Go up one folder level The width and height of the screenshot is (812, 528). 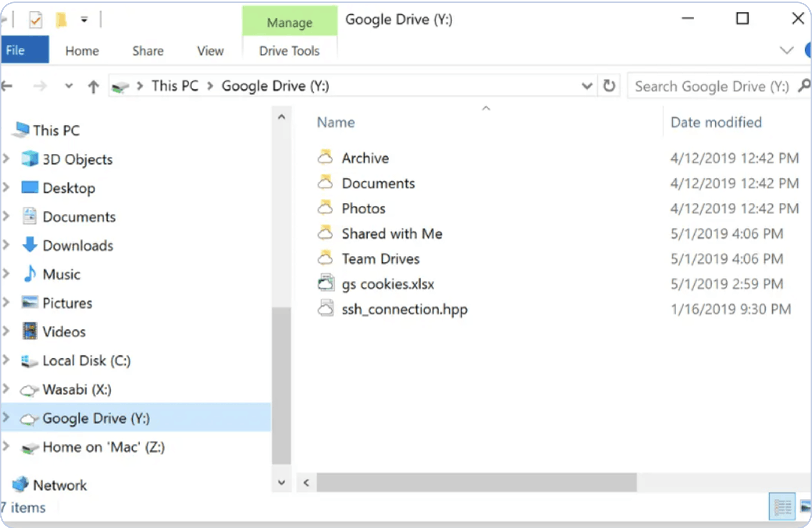coord(93,86)
